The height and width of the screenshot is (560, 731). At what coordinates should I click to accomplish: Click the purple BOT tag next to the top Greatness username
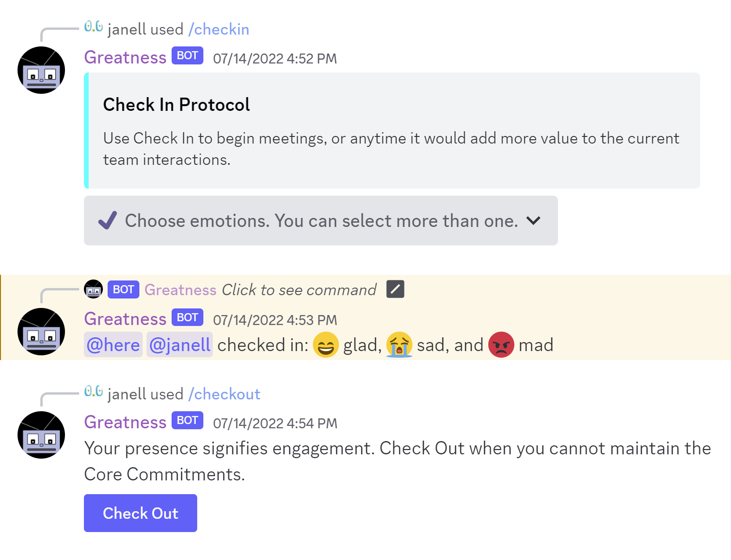click(x=187, y=55)
